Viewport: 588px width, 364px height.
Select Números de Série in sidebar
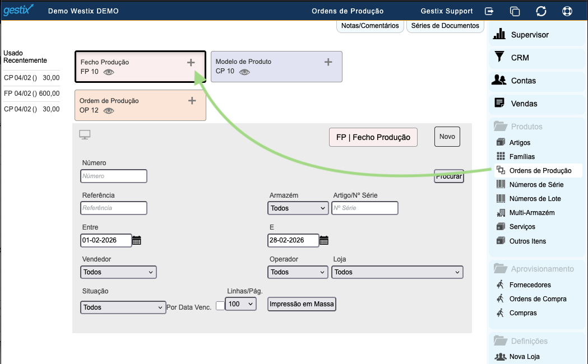536,185
